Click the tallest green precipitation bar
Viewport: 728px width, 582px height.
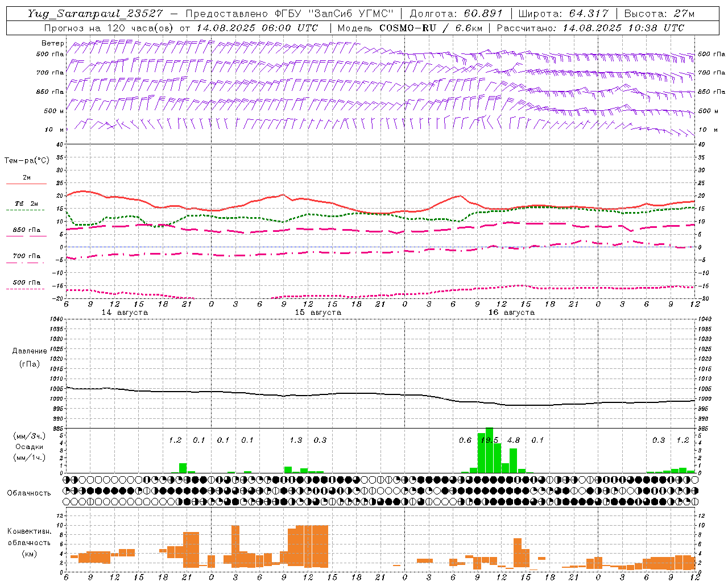[x=489, y=450]
